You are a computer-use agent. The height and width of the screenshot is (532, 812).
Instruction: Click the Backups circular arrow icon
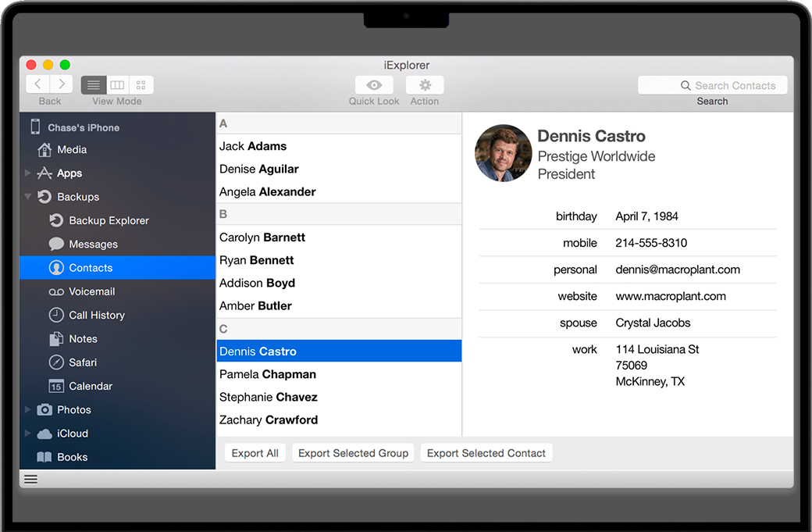pyautogui.click(x=45, y=196)
